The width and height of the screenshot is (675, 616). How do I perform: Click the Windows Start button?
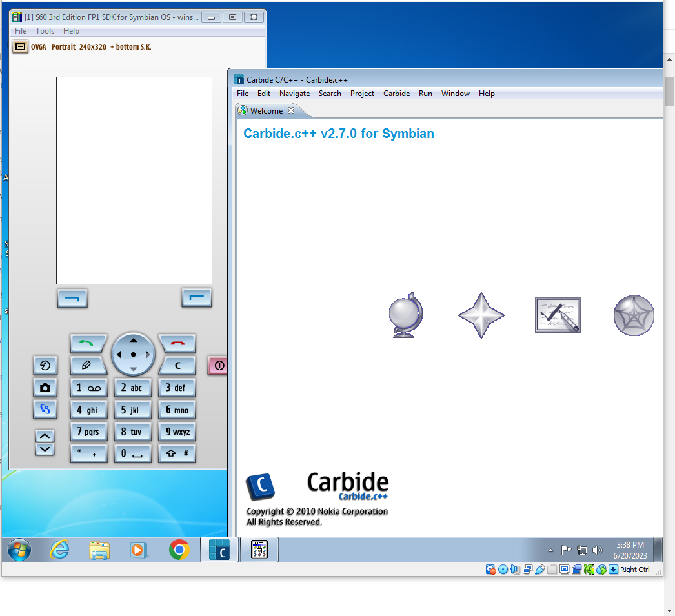tap(19, 550)
